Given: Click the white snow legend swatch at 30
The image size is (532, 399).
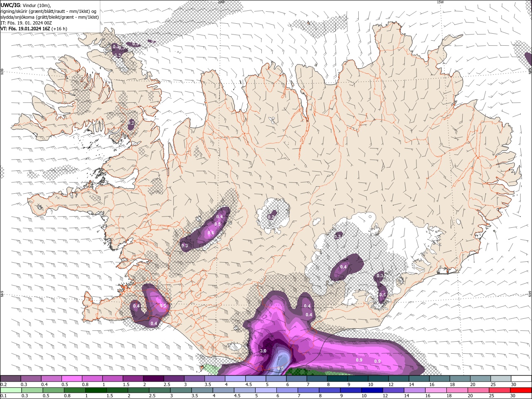Looking at the screenshot, I should [521, 379].
